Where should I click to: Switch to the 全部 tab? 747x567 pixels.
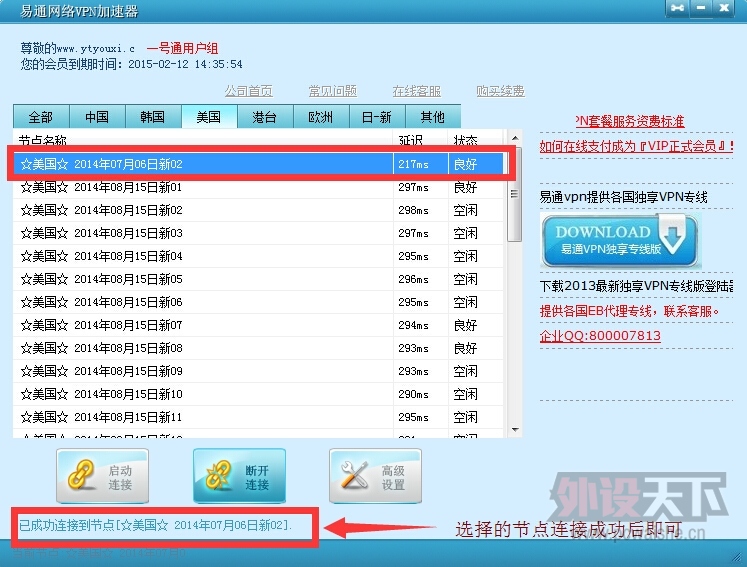pyautogui.click(x=41, y=117)
